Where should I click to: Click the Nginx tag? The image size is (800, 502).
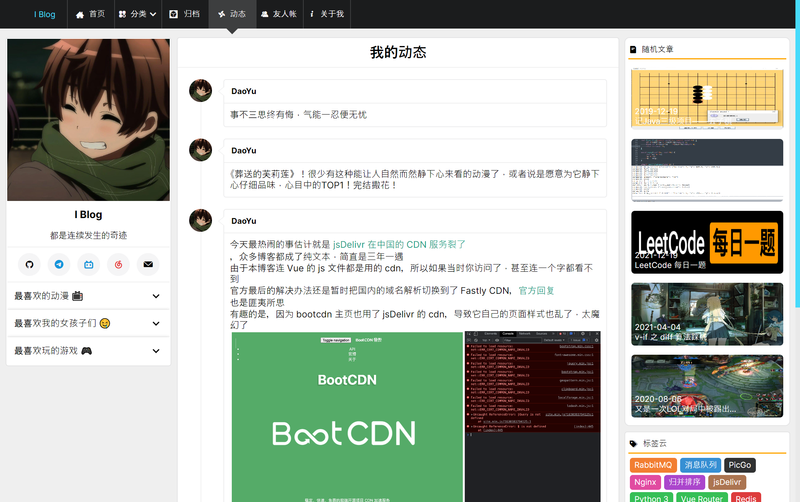tap(645, 482)
